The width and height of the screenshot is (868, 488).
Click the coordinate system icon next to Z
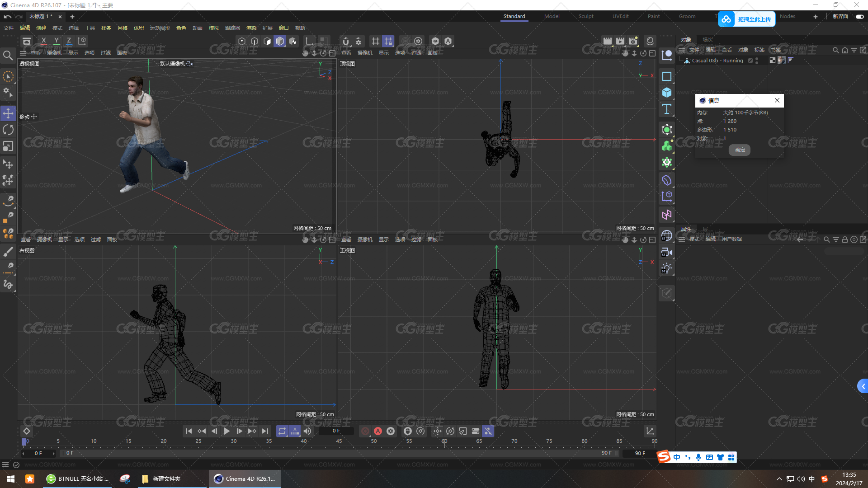coord(82,41)
